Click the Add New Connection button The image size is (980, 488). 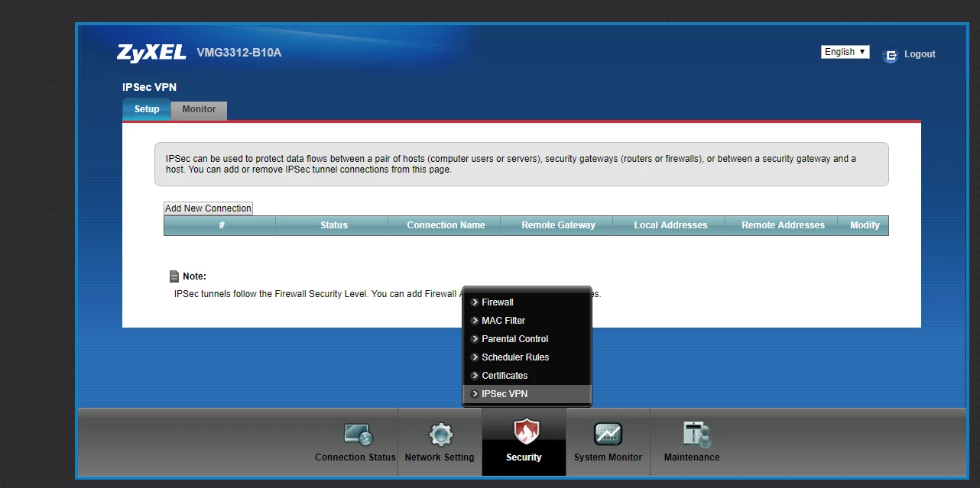208,208
